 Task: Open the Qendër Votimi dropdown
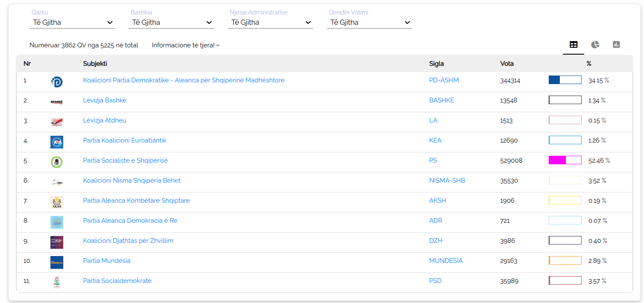pos(369,22)
